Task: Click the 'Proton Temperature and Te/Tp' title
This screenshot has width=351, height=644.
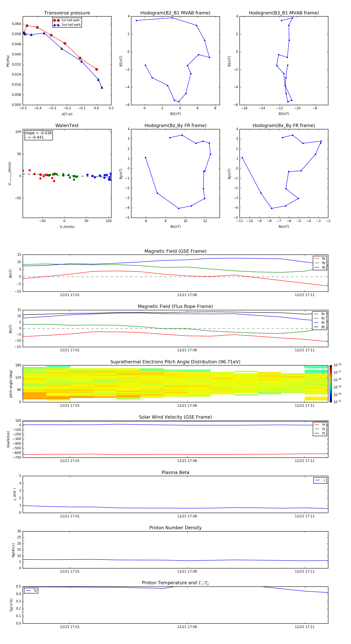Action: 175,583
